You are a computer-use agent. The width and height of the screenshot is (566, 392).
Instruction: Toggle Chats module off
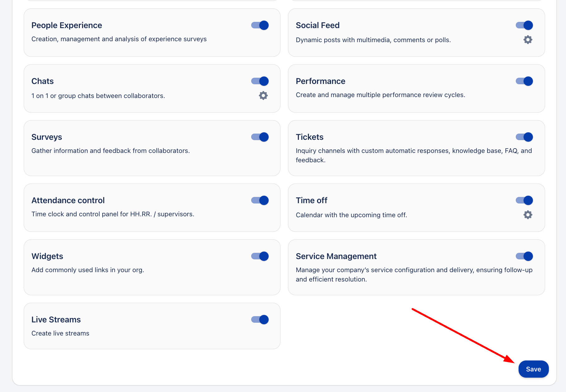260,81
